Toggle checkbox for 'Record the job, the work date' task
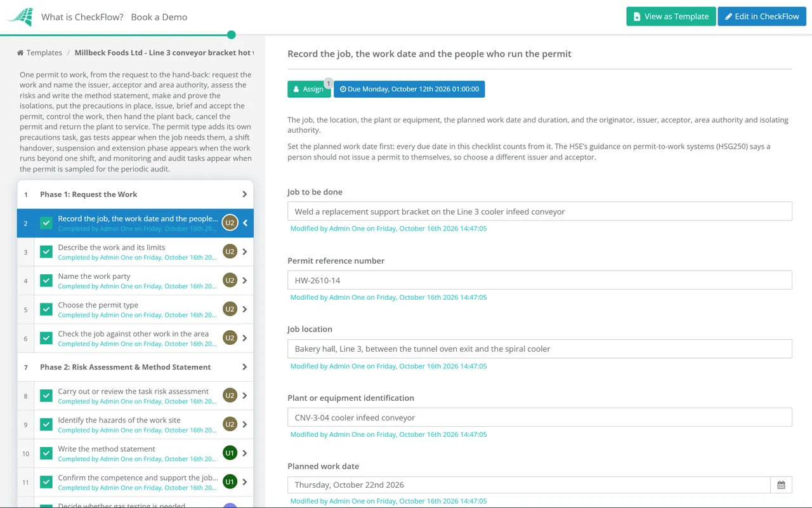This screenshot has width=812, height=508. pos(46,223)
